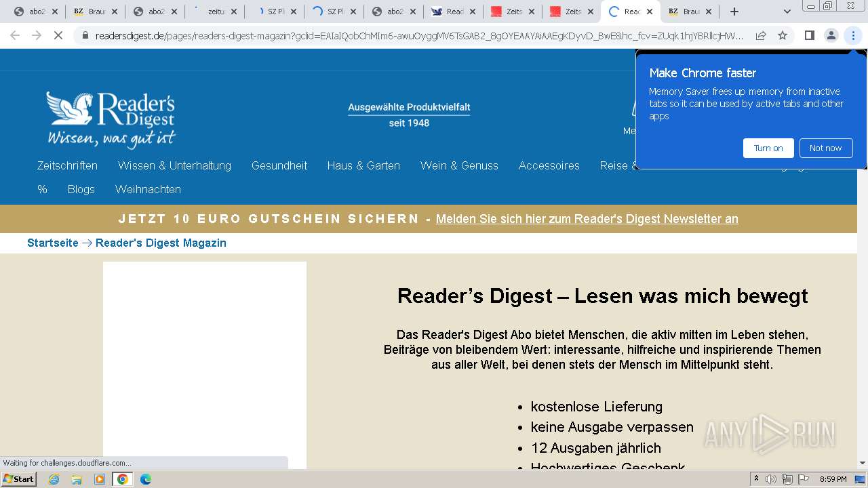Click the browser back arrow
The image size is (868, 488).
(15, 35)
